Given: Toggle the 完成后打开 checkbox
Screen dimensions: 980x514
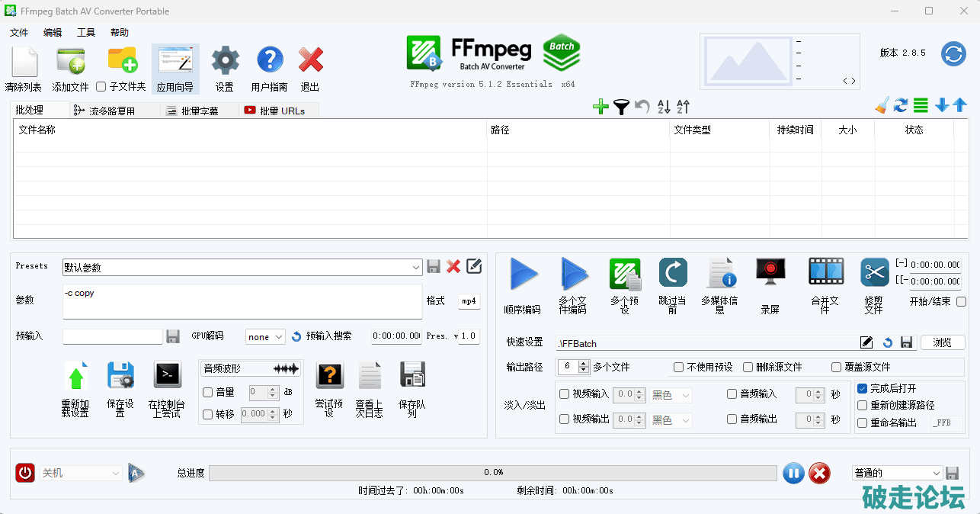Looking at the screenshot, I should [863, 389].
